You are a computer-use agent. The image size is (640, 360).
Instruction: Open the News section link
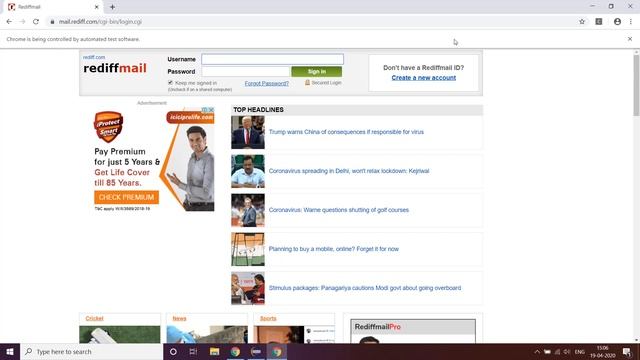179,318
